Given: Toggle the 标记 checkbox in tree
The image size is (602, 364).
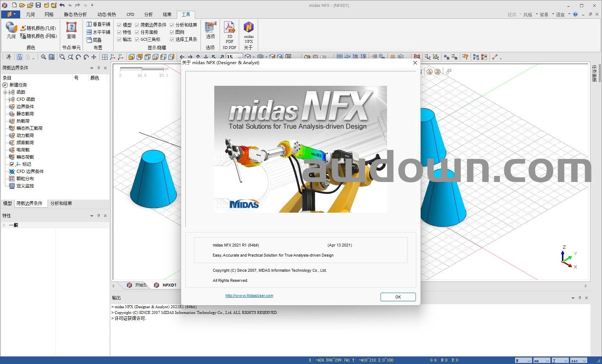Looking at the screenshot, I should tap(12, 164).
